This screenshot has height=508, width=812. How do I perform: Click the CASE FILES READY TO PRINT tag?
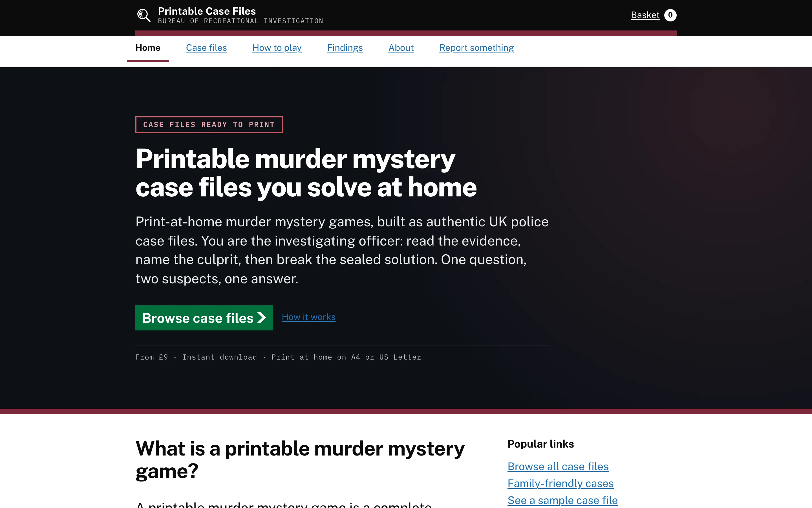click(209, 125)
